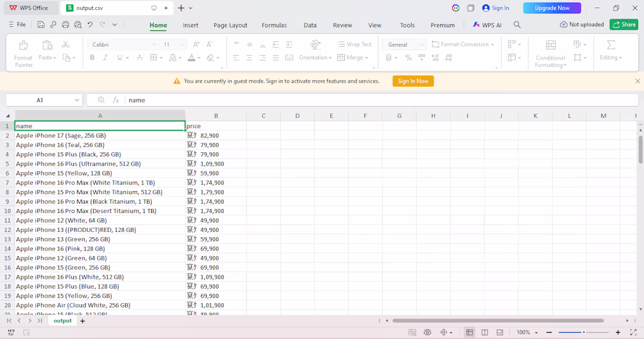Click the Clear formatting eraser icon

(210, 57)
